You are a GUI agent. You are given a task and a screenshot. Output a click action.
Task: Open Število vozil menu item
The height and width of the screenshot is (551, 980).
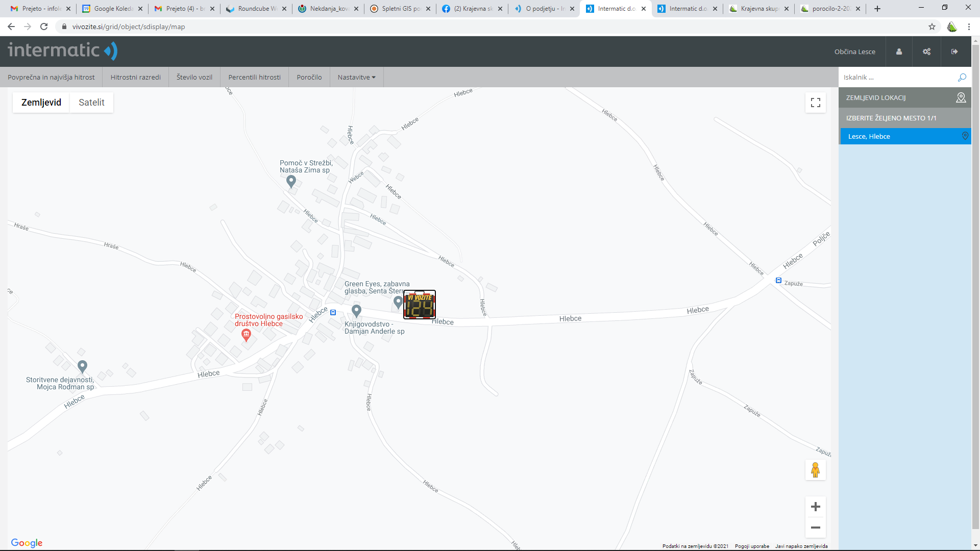click(x=194, y=78)
